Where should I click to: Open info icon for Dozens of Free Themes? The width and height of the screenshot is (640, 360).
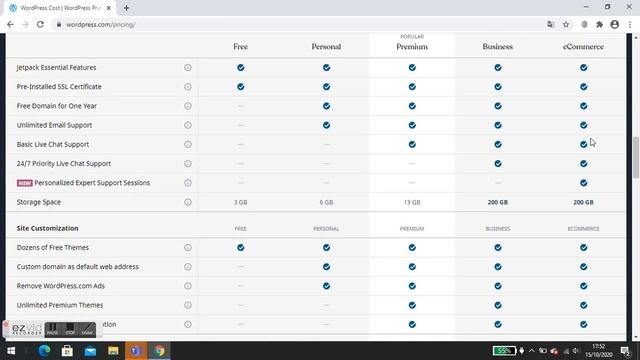coord(188,247)
